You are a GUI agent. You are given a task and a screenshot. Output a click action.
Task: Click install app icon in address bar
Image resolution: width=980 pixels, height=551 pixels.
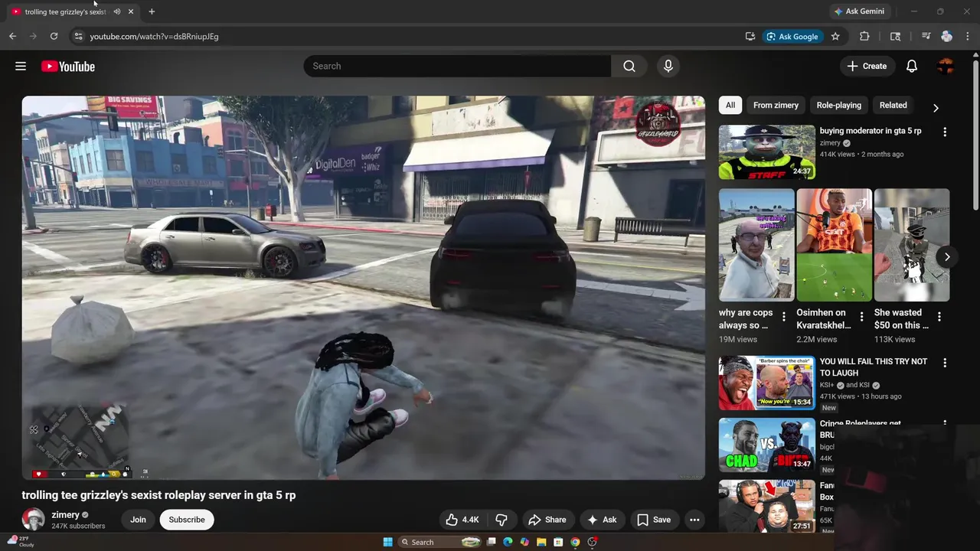[x=750, y=36]
